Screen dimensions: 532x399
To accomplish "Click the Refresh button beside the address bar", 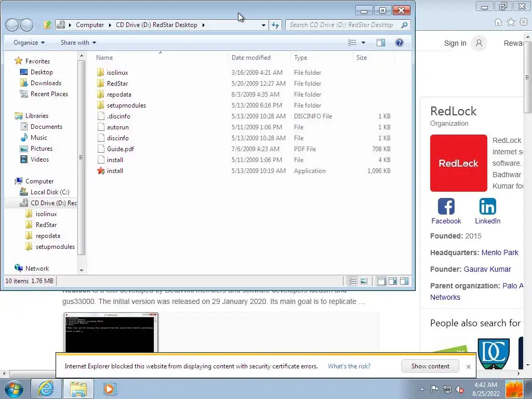I will 275,25.
